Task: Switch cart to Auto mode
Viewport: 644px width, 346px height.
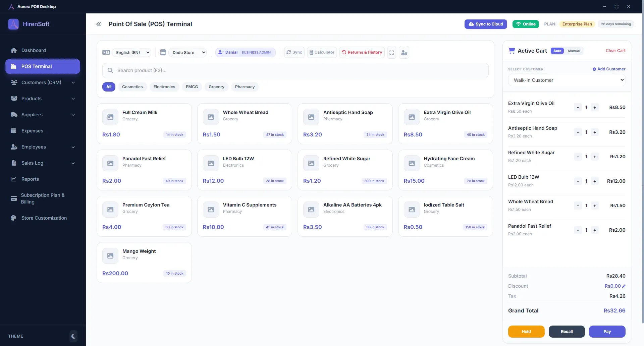Action: click(x=557, y=51)
